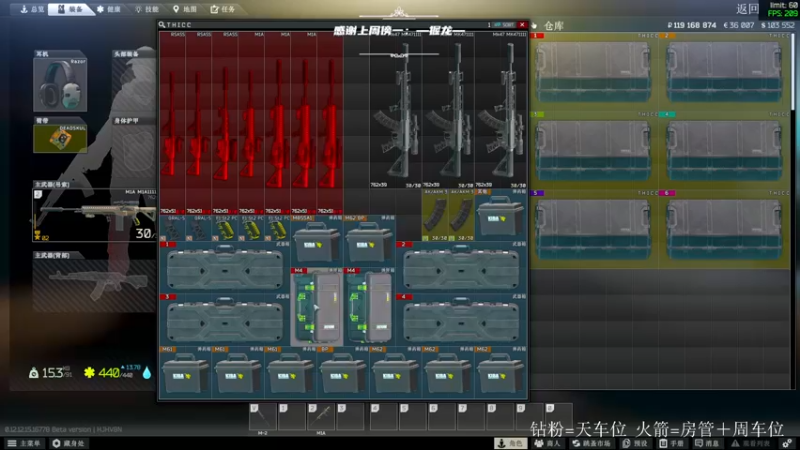Open the 手册 handbook
800x450 pixels.
click(672, 443)
